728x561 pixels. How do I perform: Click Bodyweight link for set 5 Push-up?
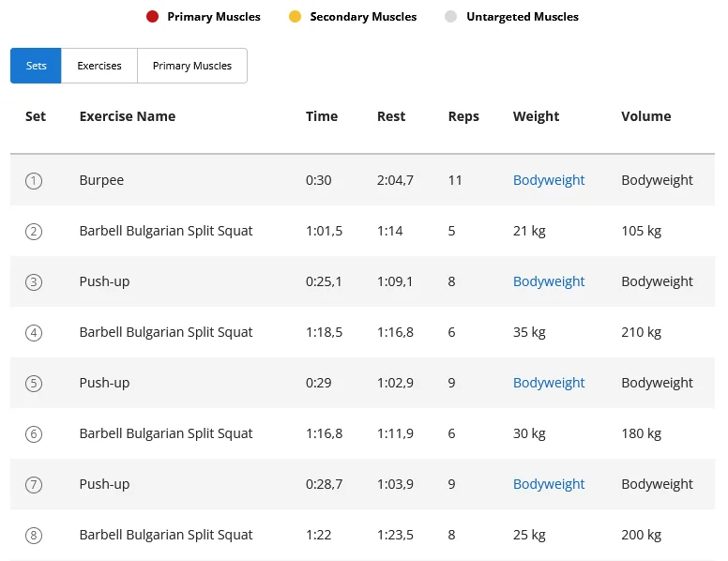coord(549,383)
